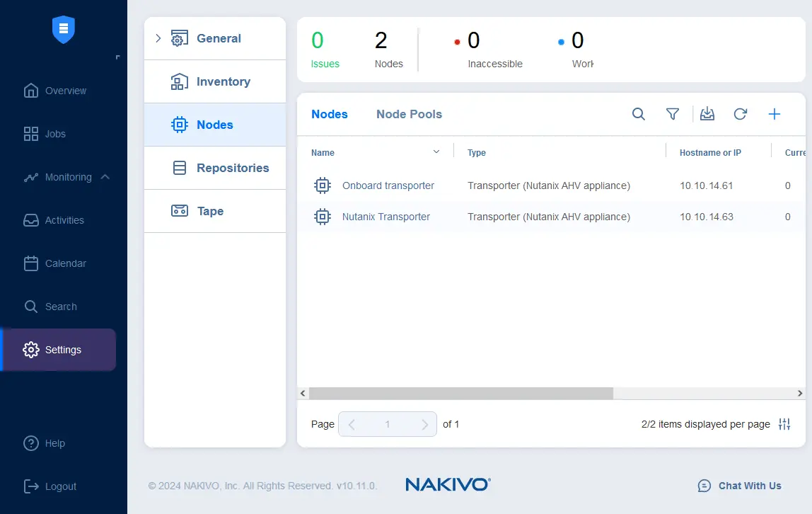Click the Nodes chip icon in settings menu
The image size is (812, 514).
pyautogui.click(x=179, y=125)
